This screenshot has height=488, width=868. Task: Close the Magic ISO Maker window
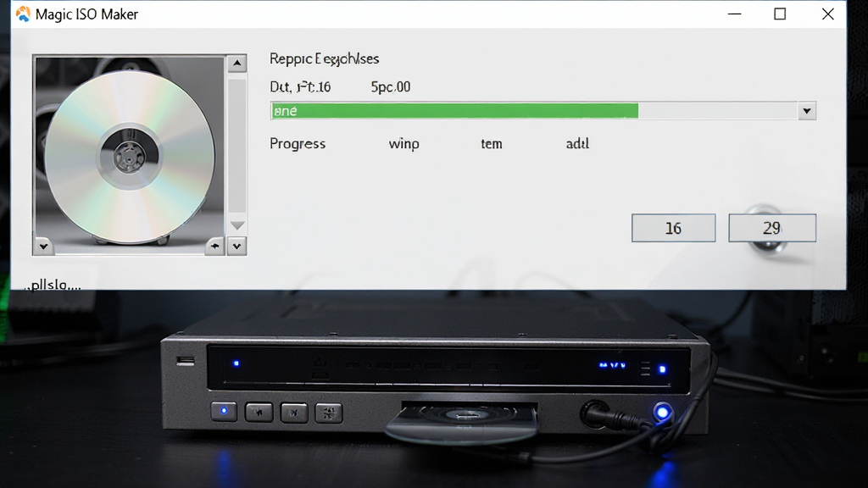[x=827, y=14]
